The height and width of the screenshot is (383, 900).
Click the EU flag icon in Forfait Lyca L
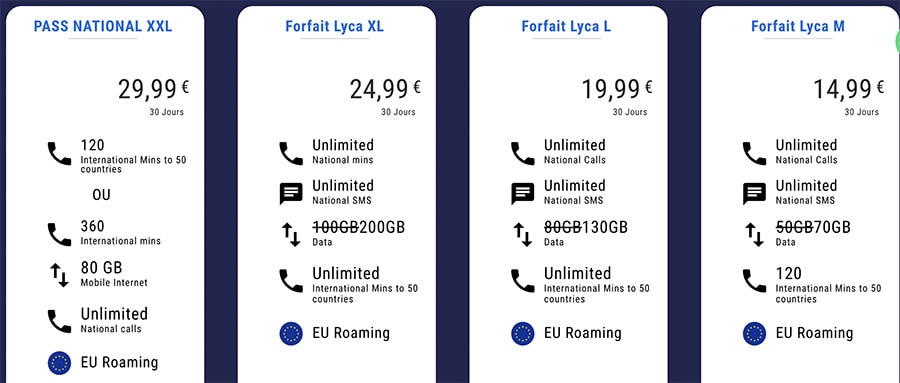pos(522,334)
